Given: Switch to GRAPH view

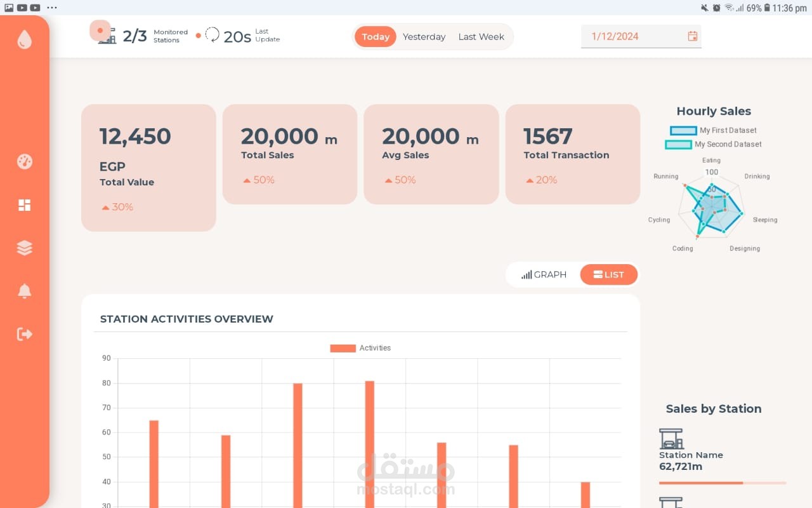Looking at the screenshot, I should (x=544, y=275).
